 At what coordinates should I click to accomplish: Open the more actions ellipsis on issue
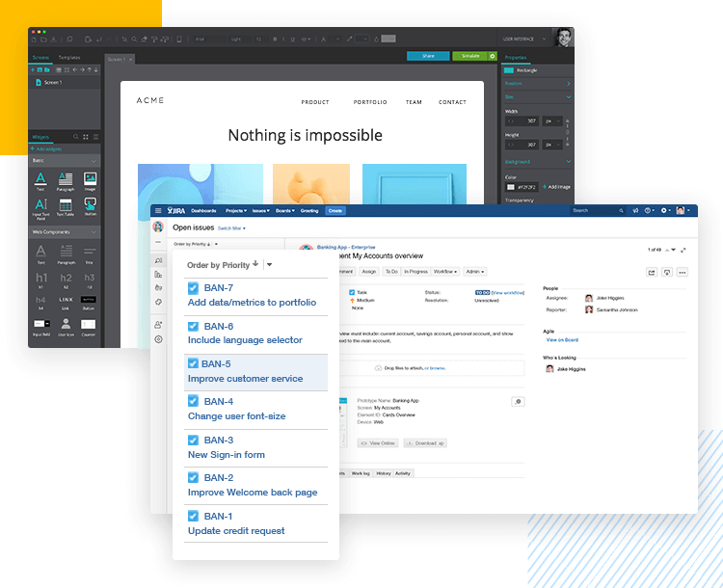pyautogui.click(x=683, y=273)
